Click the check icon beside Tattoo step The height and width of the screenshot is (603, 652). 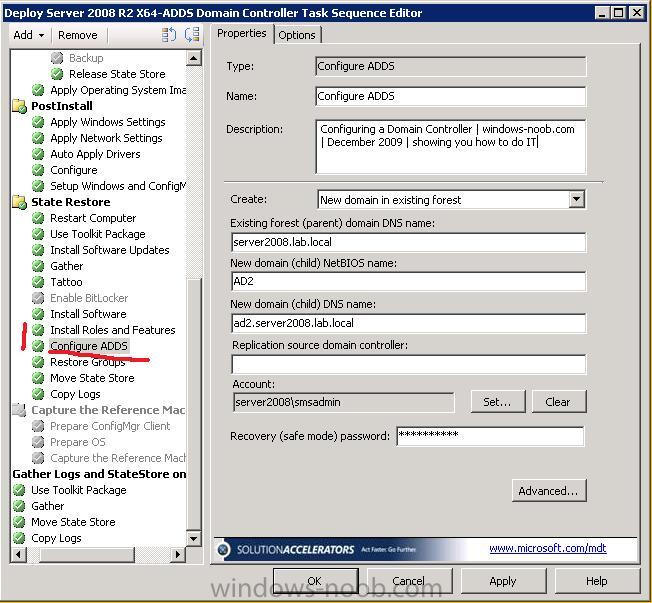38,282
